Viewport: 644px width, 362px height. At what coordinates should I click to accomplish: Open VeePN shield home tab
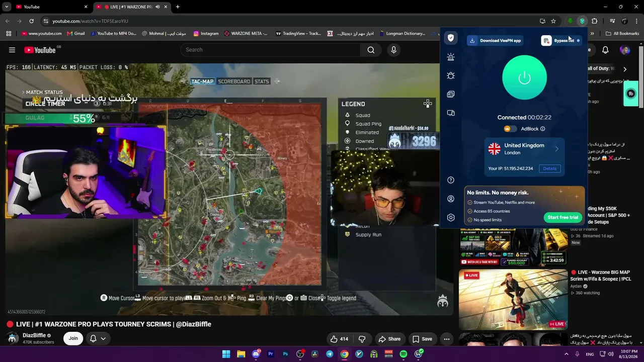pos(451,38)
